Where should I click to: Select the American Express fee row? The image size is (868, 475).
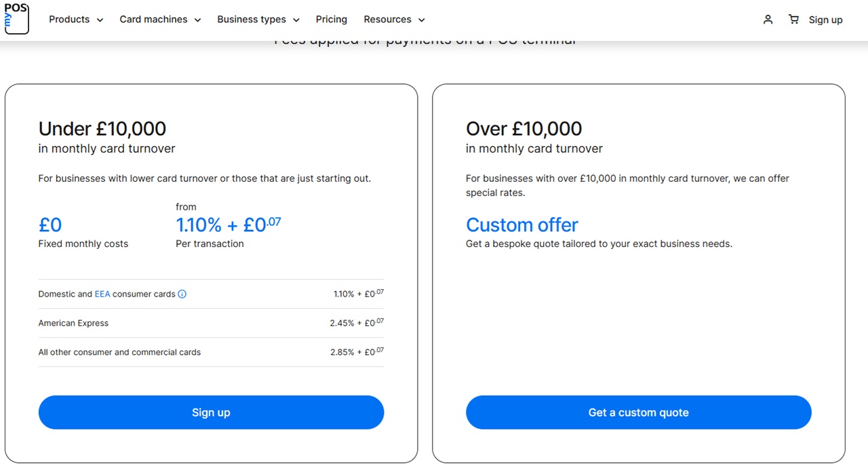pyautogui.click(x=211, y=323)
